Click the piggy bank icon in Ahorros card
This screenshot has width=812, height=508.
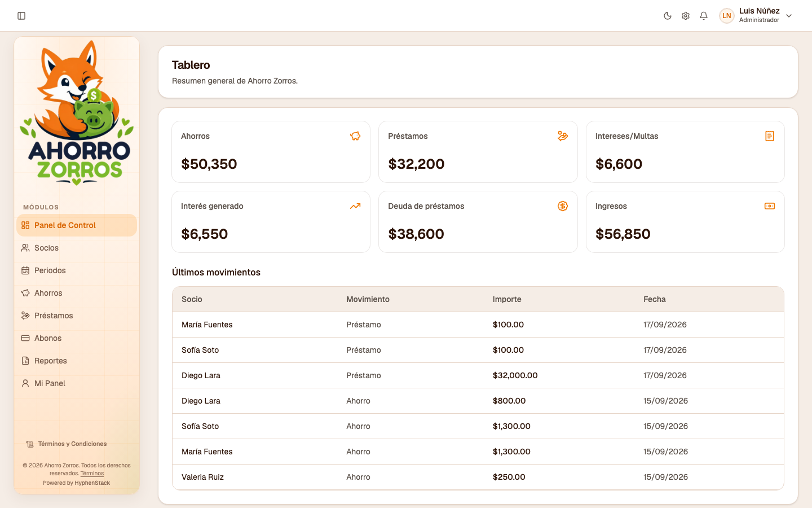click(x=355, y=136)
